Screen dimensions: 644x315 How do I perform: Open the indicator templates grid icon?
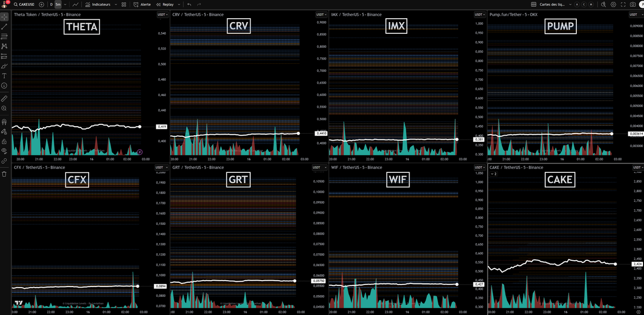click(x=124, y=4)
